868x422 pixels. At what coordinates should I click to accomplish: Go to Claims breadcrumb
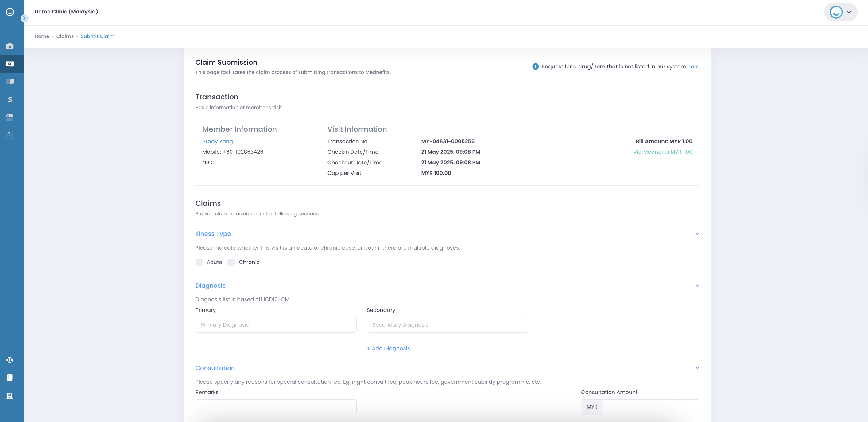point(65,36)
